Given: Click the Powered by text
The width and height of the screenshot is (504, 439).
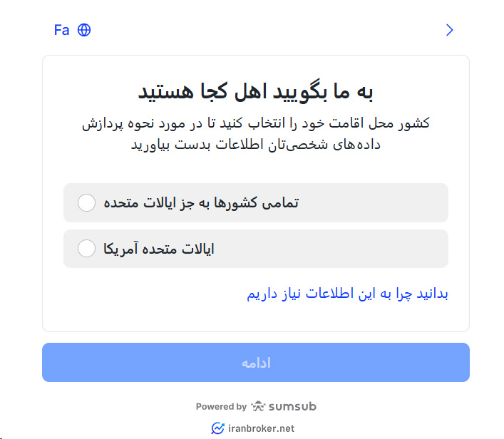Looking at the screenshot, I should [221, 407].
